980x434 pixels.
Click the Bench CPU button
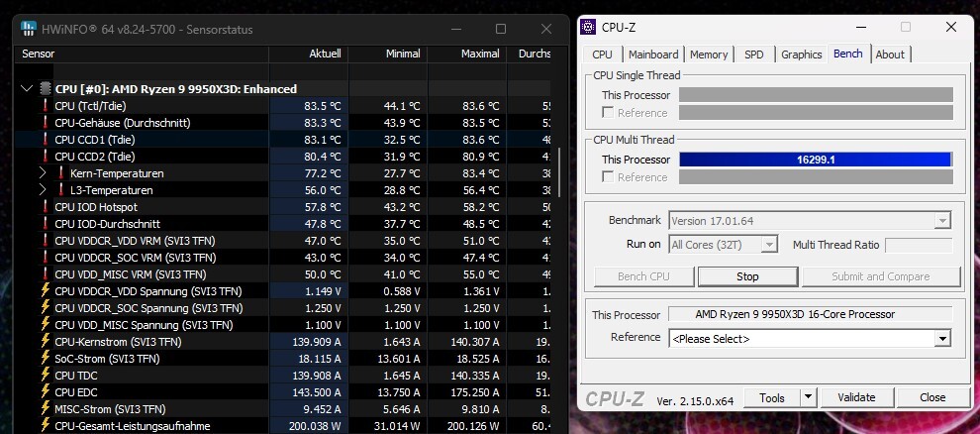[643, 276]
